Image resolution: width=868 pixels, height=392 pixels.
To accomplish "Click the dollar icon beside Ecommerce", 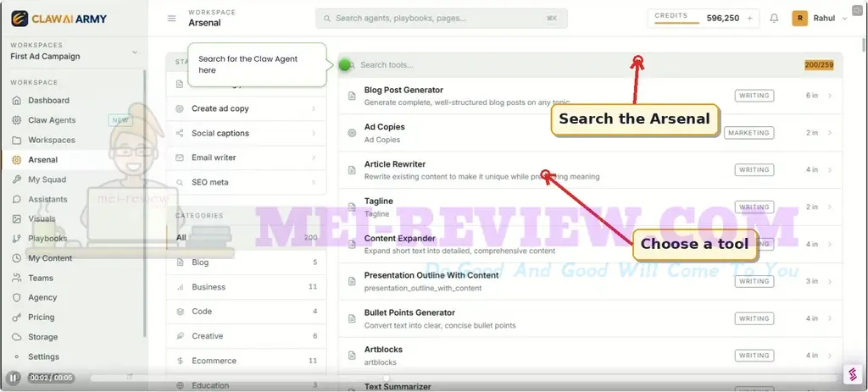I will tap(180, 361).
